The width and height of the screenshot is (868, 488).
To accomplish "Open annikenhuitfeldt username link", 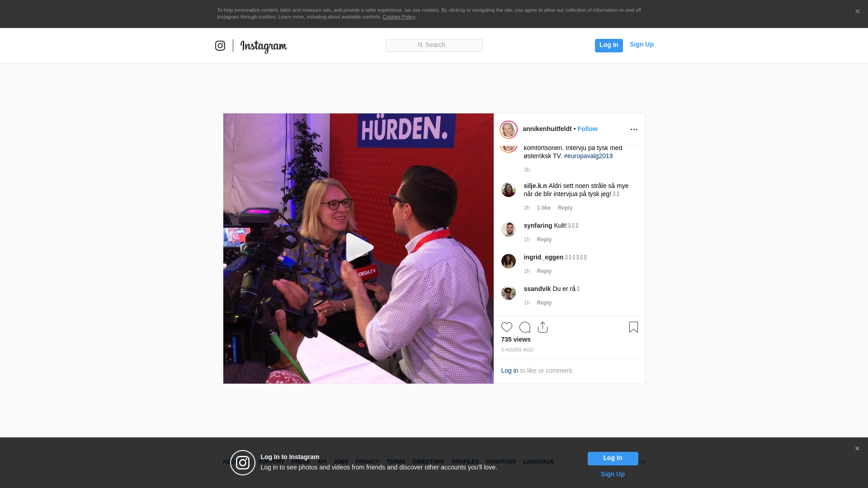I will point(547,129).
